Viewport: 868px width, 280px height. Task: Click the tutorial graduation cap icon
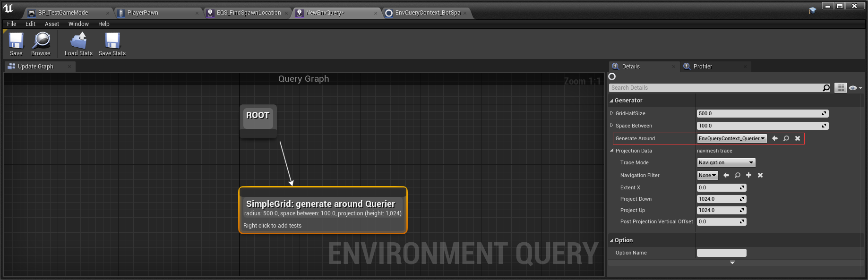pos(813,10)
